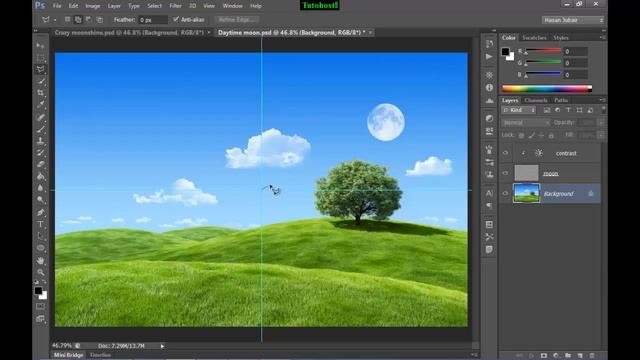640x360 pixels.
Task: Open the Info panel icon
Action: [x=489, y=88]
